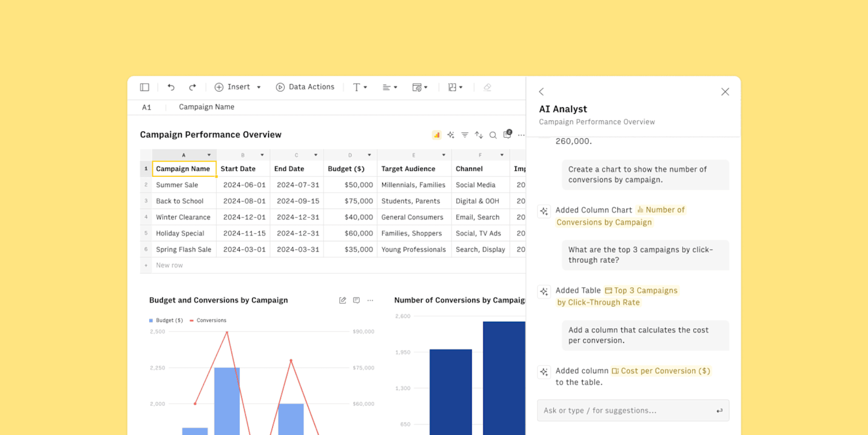Select the Target Audience header cell

[x=414, y=169]
